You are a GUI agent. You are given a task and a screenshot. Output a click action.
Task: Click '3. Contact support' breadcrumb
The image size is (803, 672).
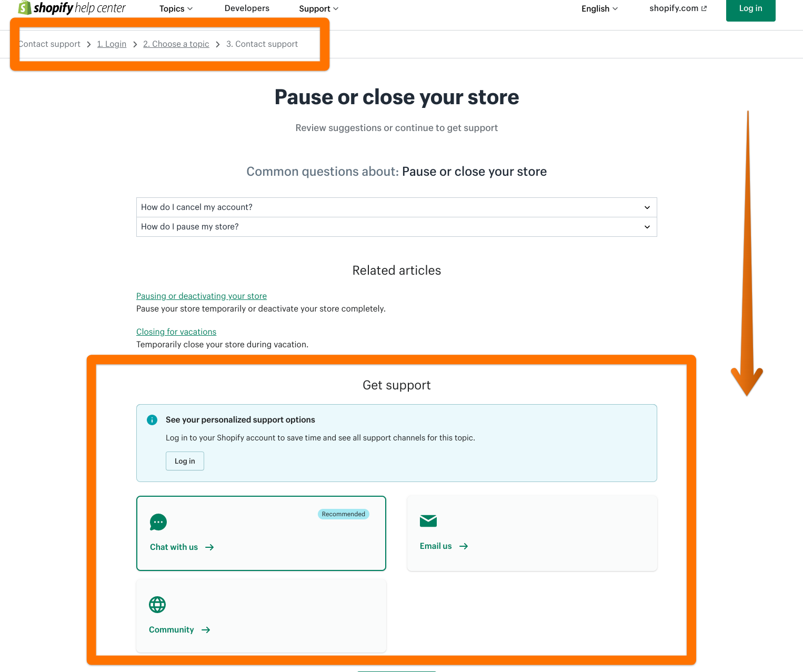[x=262, y=44]
